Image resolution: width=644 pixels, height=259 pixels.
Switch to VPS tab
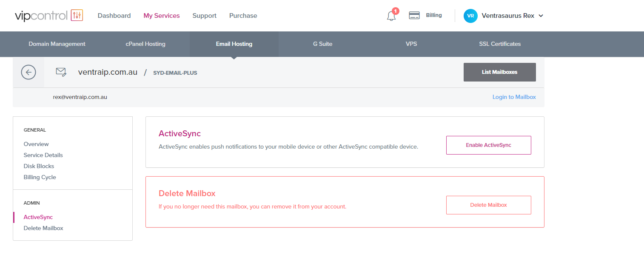(x=411, y=44)
